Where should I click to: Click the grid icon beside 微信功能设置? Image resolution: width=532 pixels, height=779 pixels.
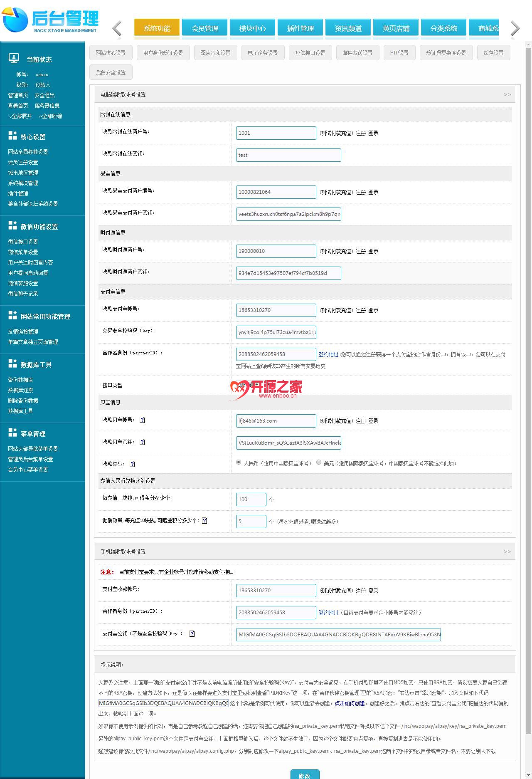(x=13, y=225)
